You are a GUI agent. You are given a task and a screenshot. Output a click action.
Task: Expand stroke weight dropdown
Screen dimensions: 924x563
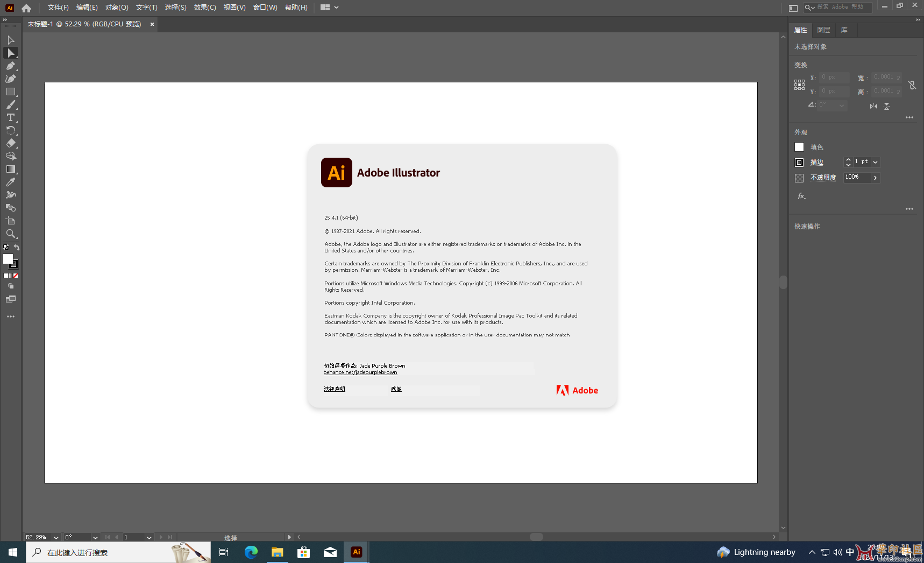coord(876,162)
